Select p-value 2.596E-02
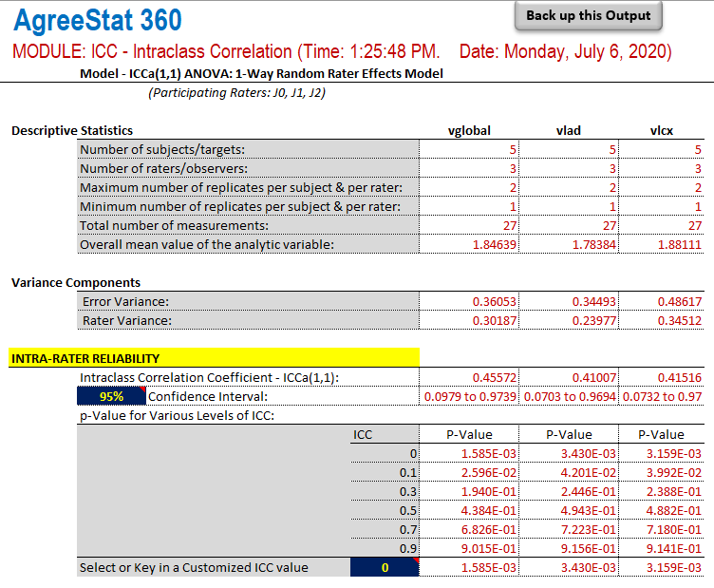 click(489, 473)
